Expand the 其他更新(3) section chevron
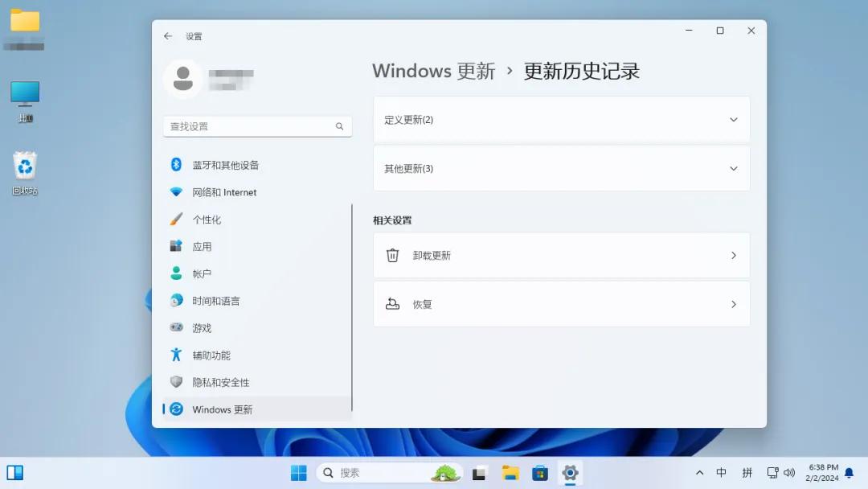 click(734, 168)
